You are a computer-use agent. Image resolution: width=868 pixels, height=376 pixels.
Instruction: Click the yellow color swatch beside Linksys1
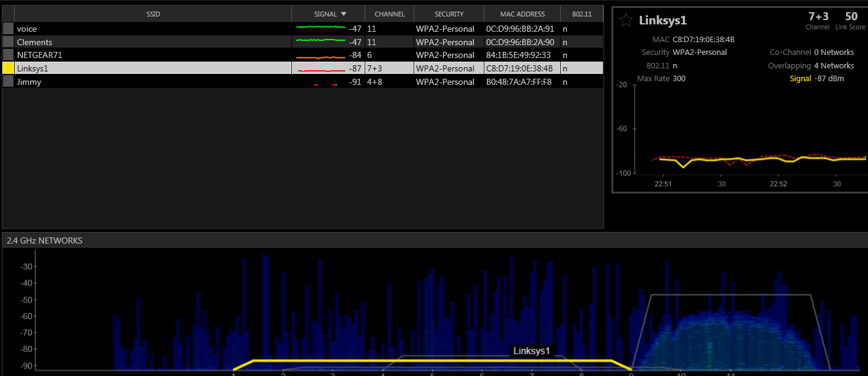tap(8, 68)
